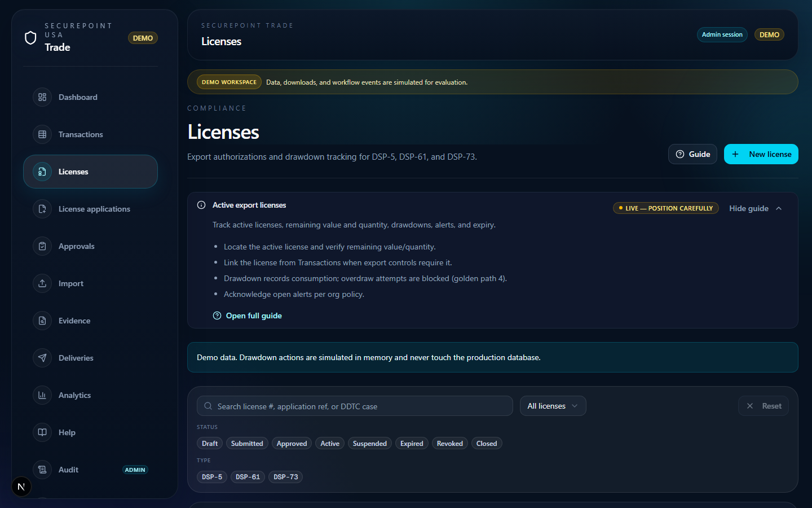Click the Audit label in sidebar
Viewport: 812px width, 508px height.
(68, 470)
